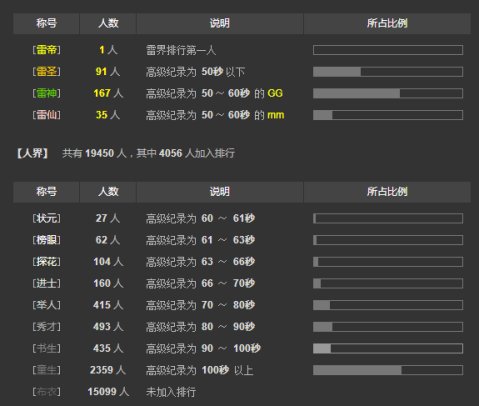
Task: Click the 雷神 row proportion bar
Action: (x=388, y=93)
